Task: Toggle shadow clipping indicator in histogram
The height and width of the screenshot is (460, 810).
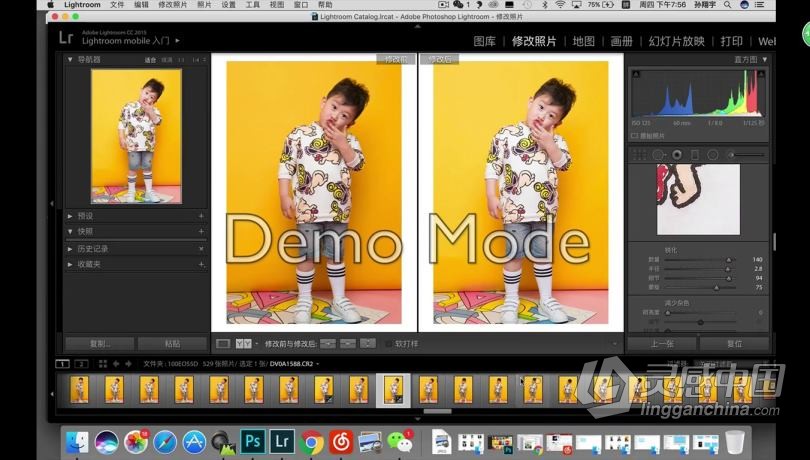Action: pos(636,74)
